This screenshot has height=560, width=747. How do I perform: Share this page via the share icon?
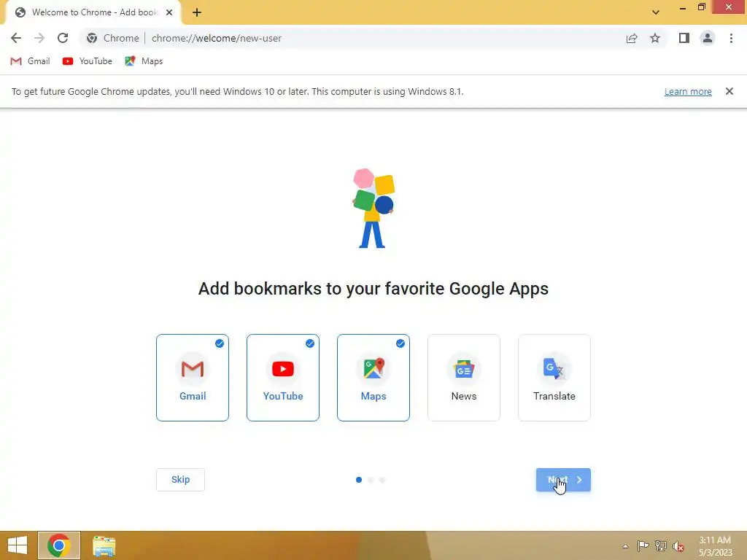(632, 38)
